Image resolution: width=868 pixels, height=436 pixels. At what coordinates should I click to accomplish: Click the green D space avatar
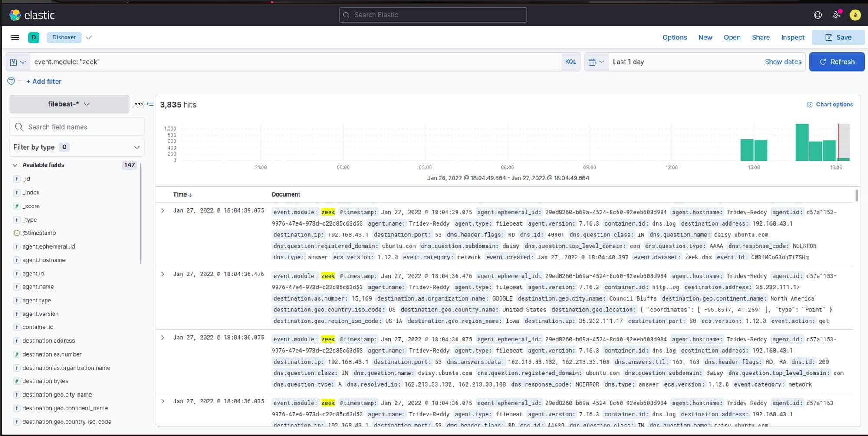(33, 37)
